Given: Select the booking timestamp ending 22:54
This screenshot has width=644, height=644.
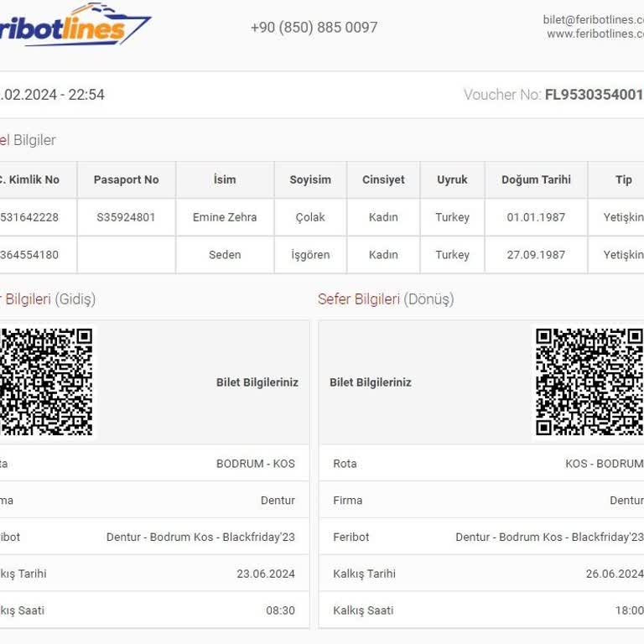Looking at the screenshot, I should coord(52,95).
